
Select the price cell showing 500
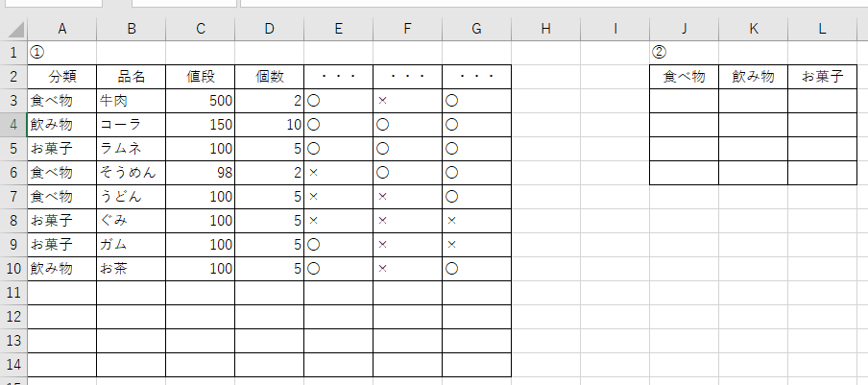tap(200, 100)
